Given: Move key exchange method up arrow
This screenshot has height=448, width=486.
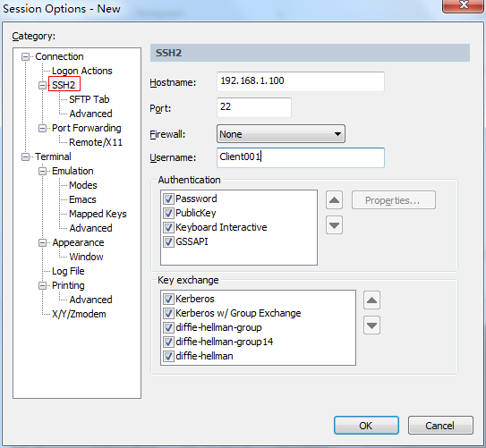Looking at the screenshot, I should tap(371, 300).
